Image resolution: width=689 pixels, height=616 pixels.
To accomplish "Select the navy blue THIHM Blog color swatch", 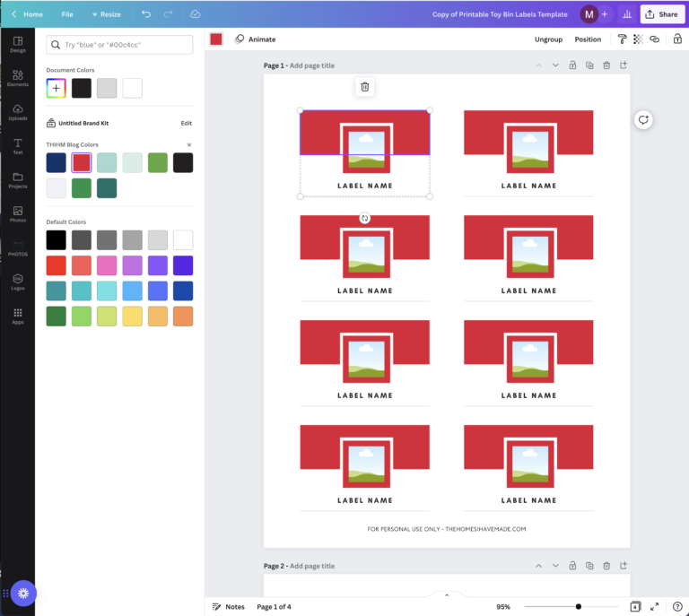I will point(57,162).
